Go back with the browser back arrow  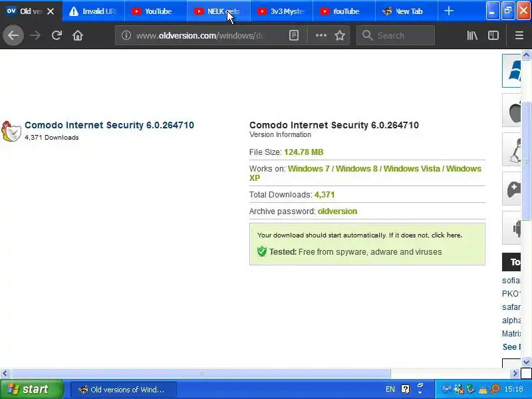[x=13, y=35]
